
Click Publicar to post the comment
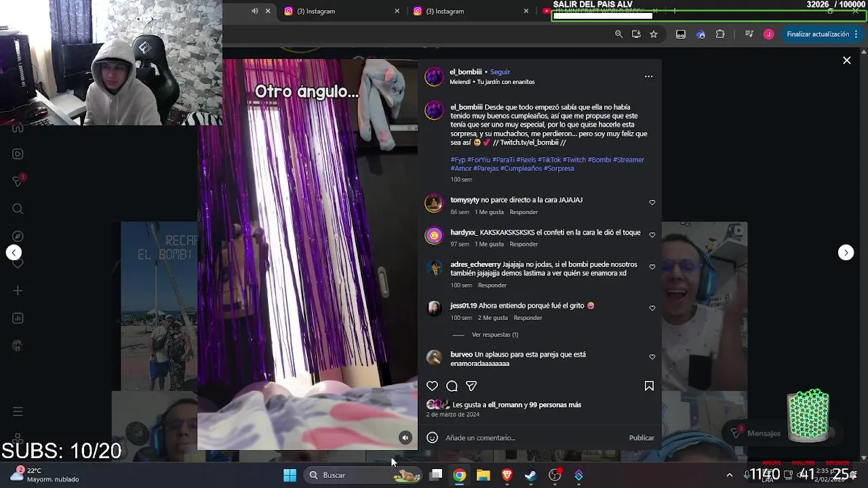[642, 438]
